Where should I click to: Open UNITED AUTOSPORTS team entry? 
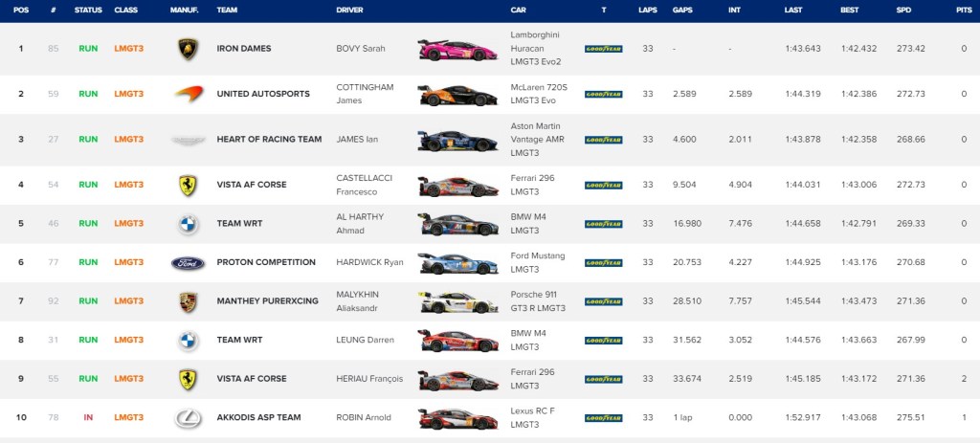pyautogui.click(x=263, y=94)
